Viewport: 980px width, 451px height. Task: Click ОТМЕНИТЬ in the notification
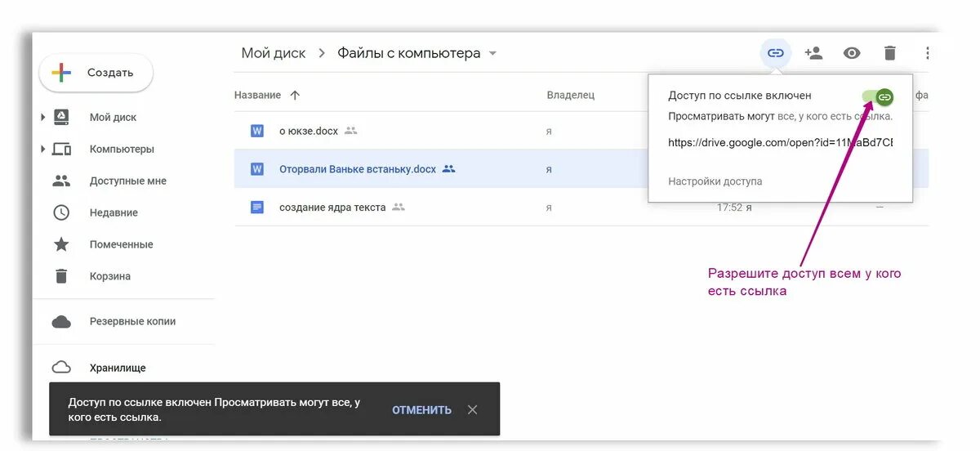tap(421, 410)
